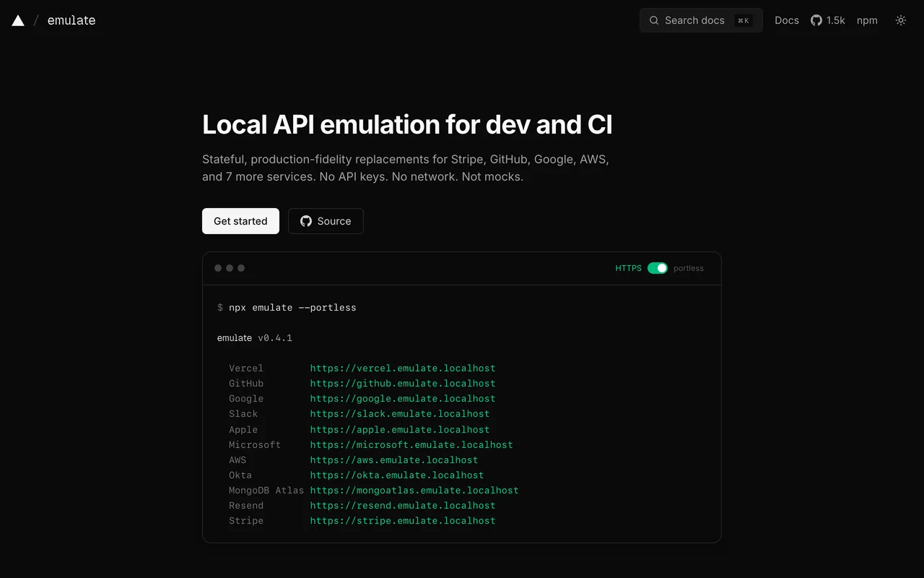Screen dimensions: 924x578
Task: Click the third terminal window dot
Action: pos(241,268)
